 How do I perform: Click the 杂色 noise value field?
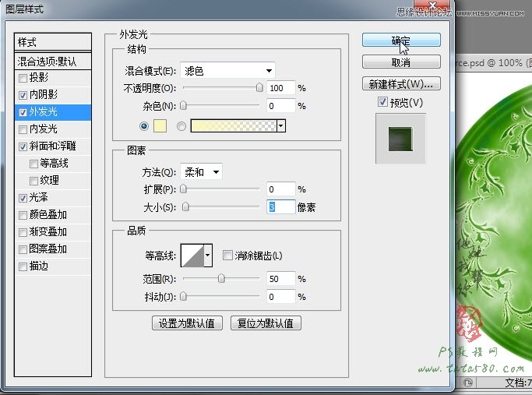pos(280,106)
